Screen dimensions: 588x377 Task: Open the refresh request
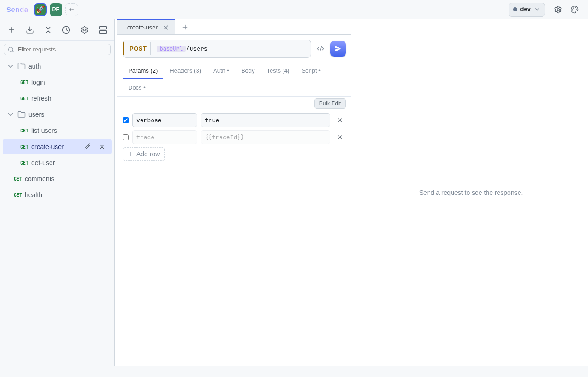point(57,98)
